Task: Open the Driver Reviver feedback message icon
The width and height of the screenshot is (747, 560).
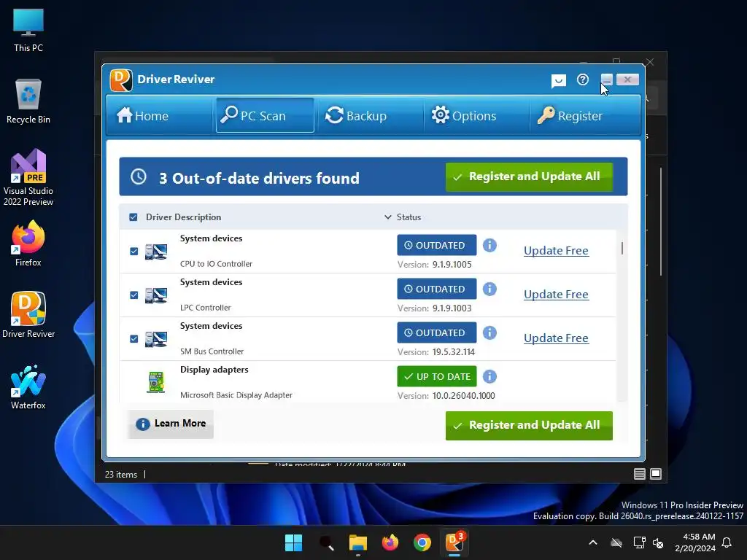Action: pos(558,80)
